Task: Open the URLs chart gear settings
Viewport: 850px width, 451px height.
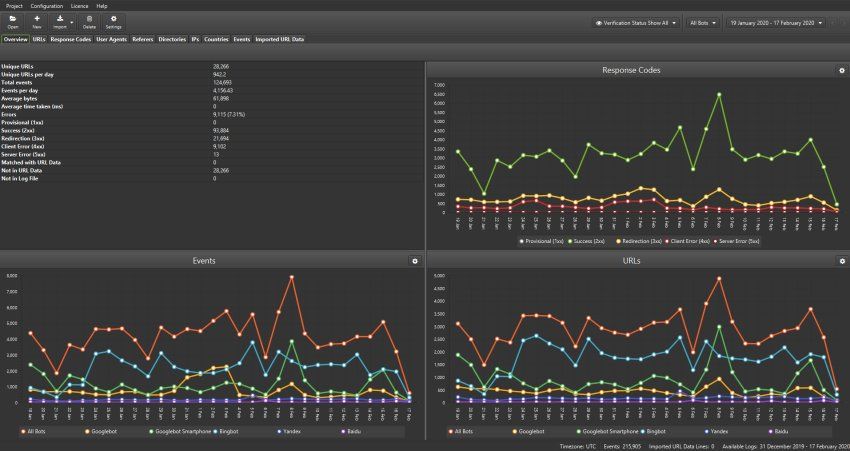Action: point(842,260)
